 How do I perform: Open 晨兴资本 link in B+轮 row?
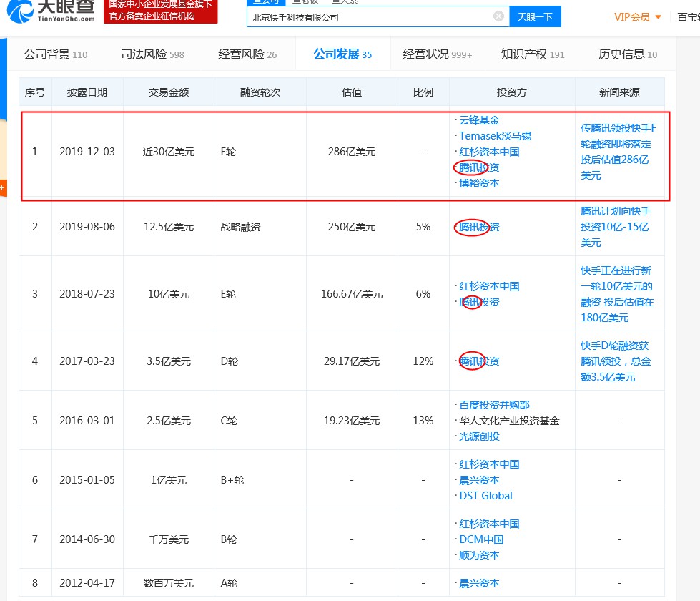tap(479, 480)
